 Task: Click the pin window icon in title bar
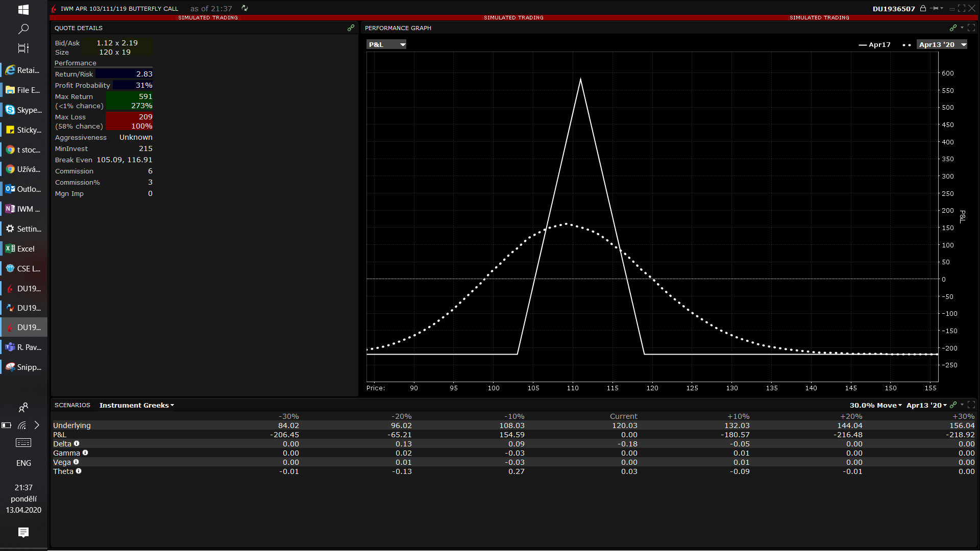click(x=935, y=8)
